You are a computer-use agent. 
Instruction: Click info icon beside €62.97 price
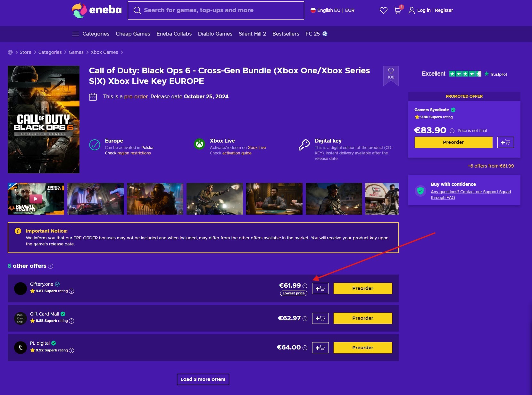[305, 319]
